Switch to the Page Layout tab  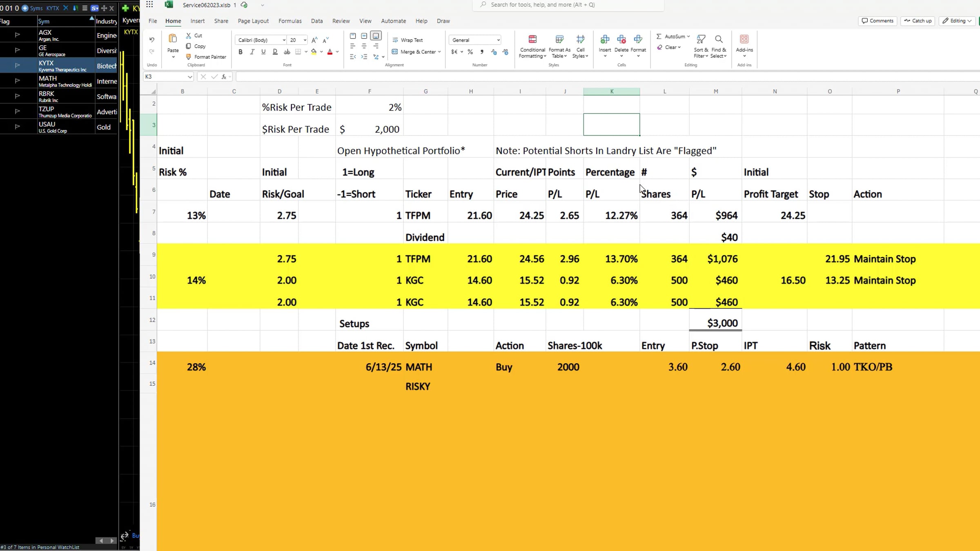(253, 21)
